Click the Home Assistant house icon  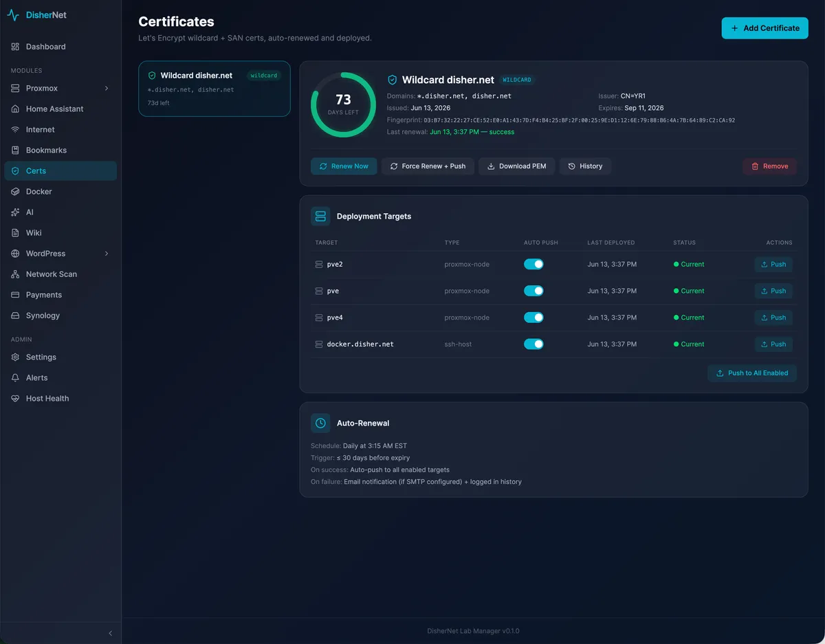pos(15,109)
